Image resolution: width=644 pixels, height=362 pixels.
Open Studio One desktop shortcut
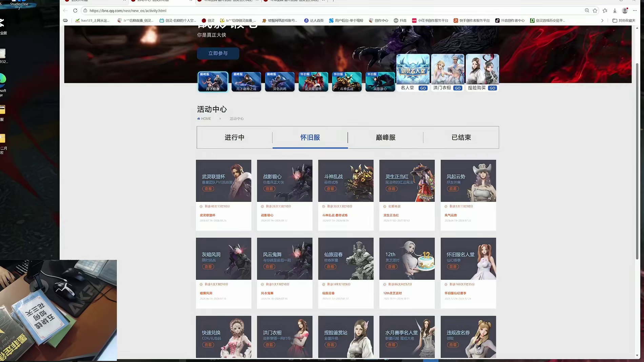point(19,4)
